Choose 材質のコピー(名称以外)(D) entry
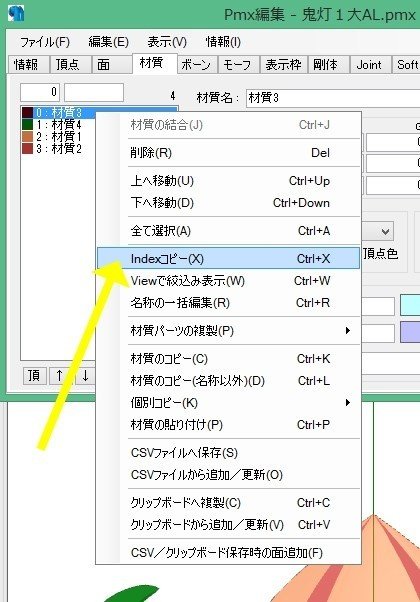This screenshot has width=420, height=602. 229,380
